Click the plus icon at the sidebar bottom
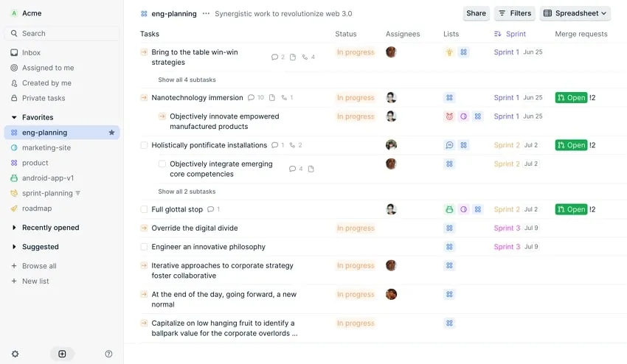The width and height of the screenshot is (627, 364). (x=62, y=354)
